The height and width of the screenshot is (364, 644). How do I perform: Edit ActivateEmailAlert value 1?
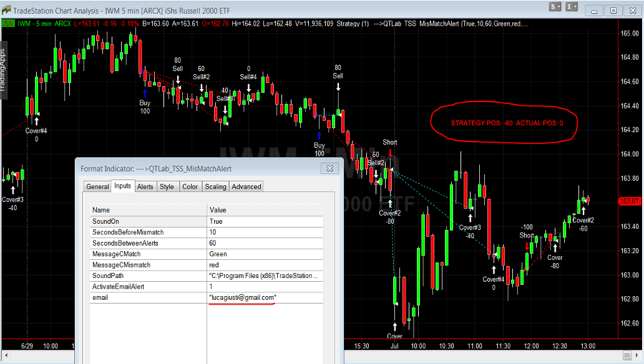(x=265, y=287)
